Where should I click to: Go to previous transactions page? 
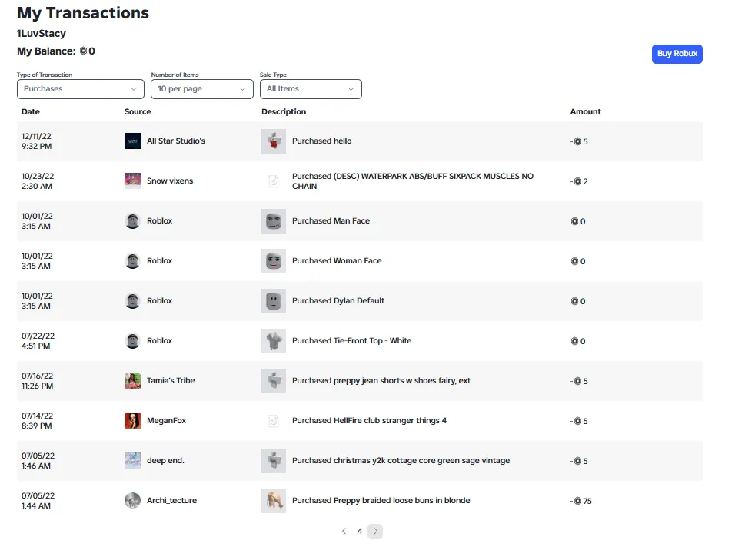click(x=344, y=531)
